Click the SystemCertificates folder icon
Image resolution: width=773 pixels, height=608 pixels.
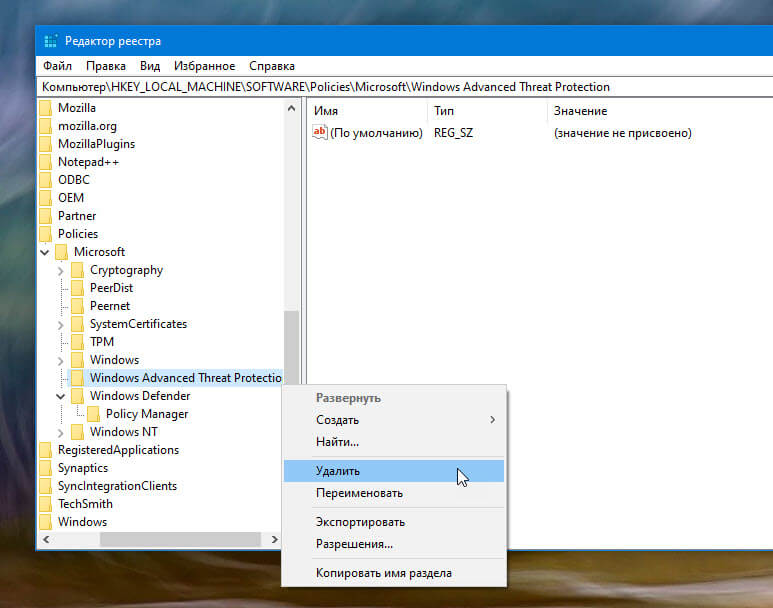(77, 324)
